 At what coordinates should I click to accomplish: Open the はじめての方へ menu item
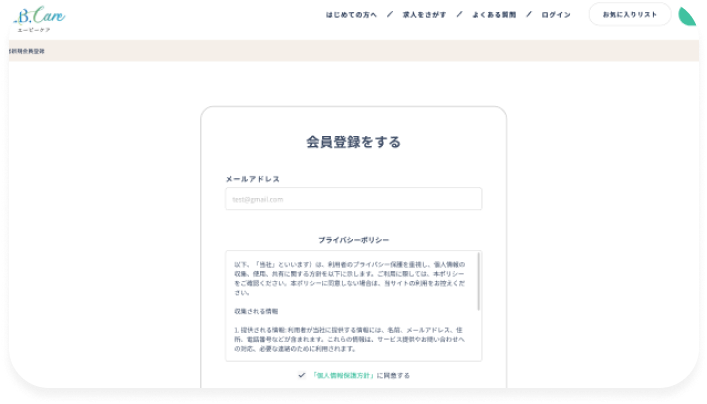351,15
